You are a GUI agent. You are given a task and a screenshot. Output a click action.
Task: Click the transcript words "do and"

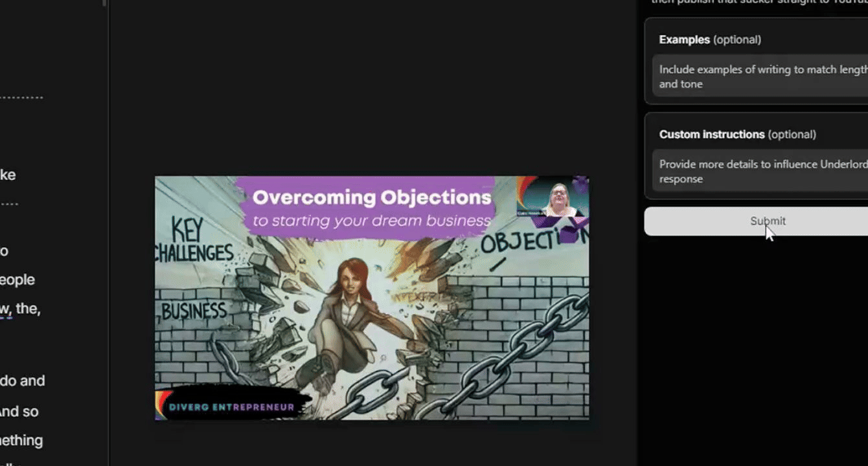click(x=23, y=381)
